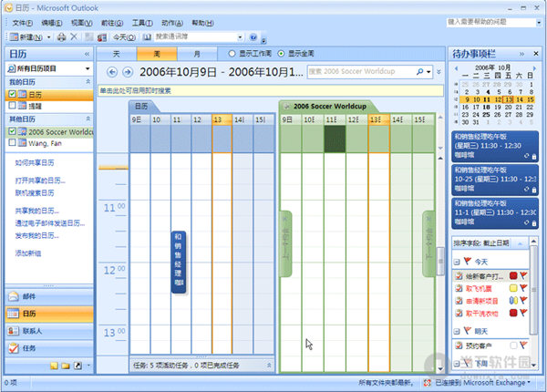Go to the next week arrow
547x392 pixels.
click(x=127, y=72)
